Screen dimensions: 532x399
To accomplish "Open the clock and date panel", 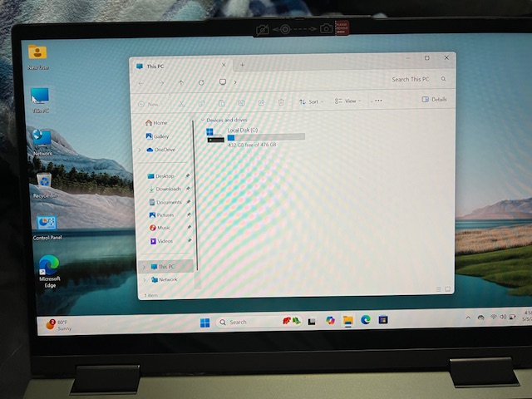I will point(527,316).
